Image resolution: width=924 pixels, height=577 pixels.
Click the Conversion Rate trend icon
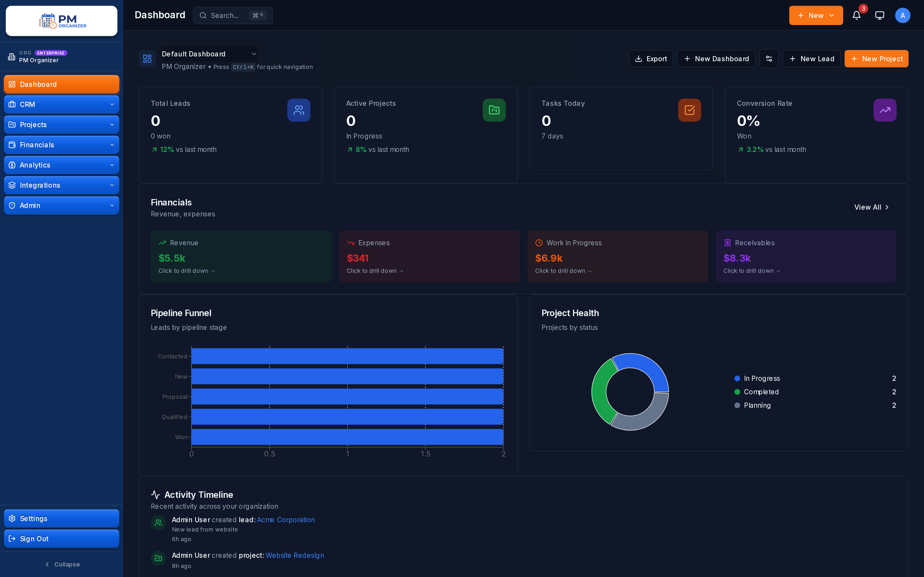pyautogui.click(x=885, y=110)
